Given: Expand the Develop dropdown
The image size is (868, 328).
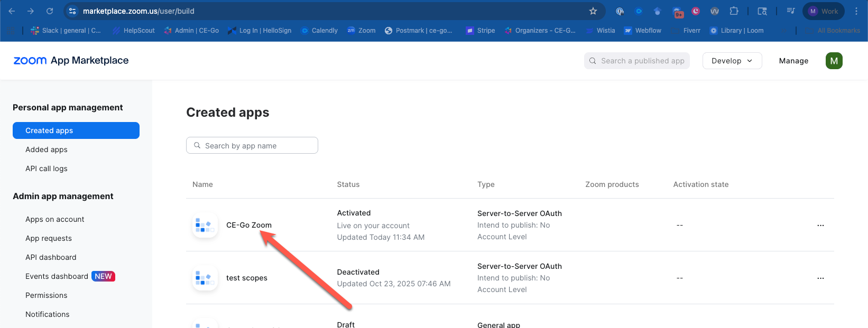Looking at the screenshot, I should pos(732,61).
